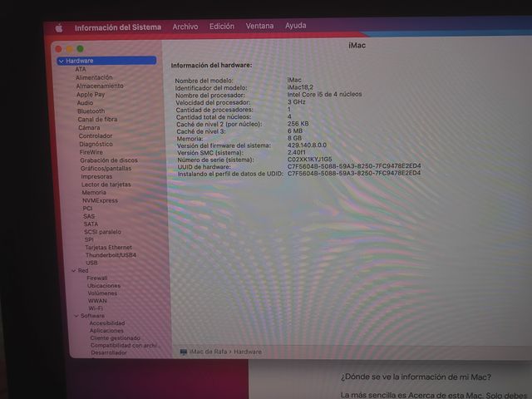
Task: Select Thunderbolt/USB4 item
Action: point(111,255)
